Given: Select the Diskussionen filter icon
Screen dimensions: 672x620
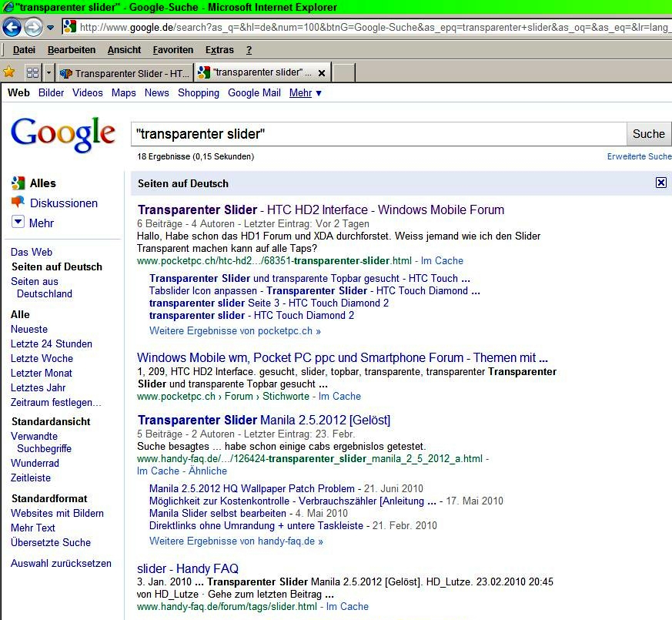Looking at the screenshot, I should 18,202.
